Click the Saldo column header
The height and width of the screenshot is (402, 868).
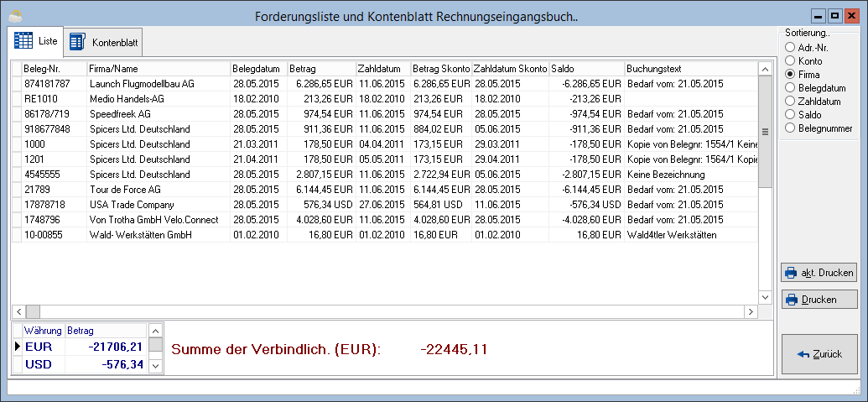(x=586, y=69)
